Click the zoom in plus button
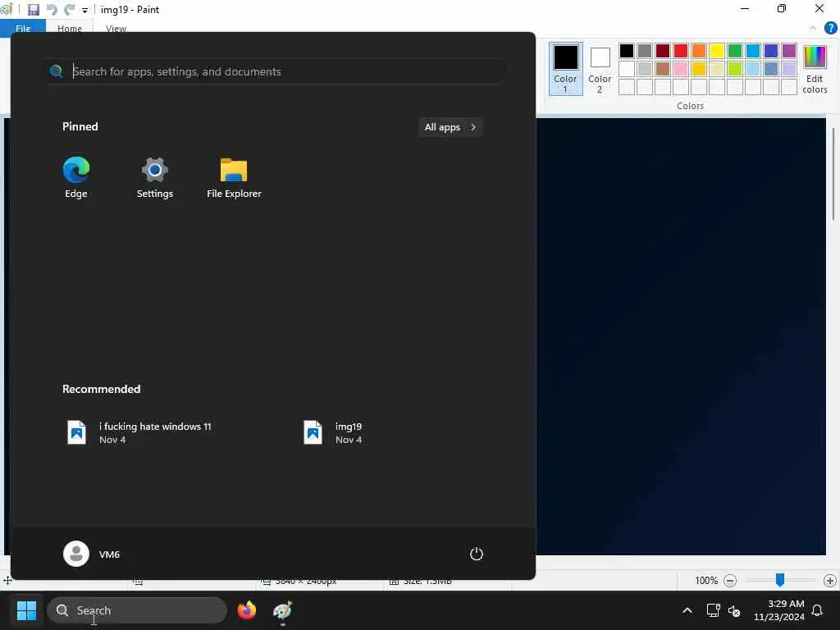This screenshot has width=840, height=630. (830, 580)
